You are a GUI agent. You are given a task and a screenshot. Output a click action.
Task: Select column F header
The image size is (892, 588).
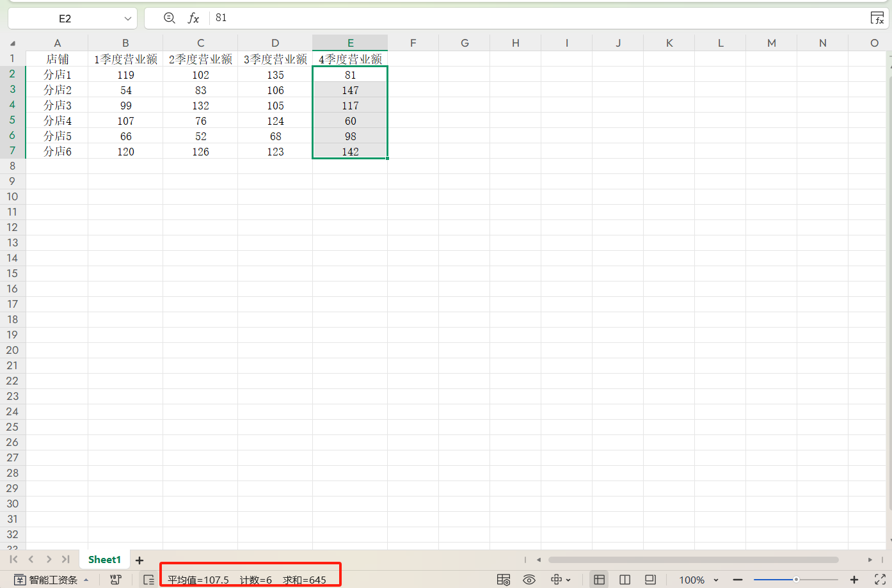point(413,43)
